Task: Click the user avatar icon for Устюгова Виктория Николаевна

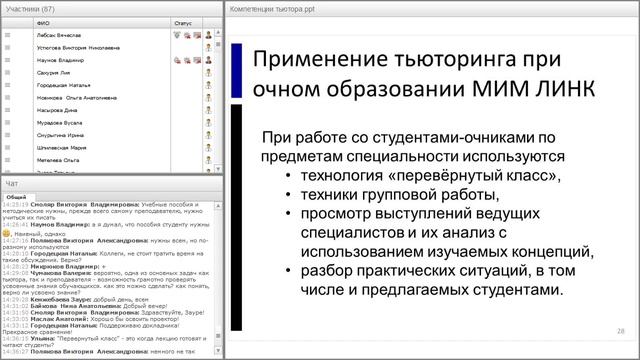Action: [209, 48]
